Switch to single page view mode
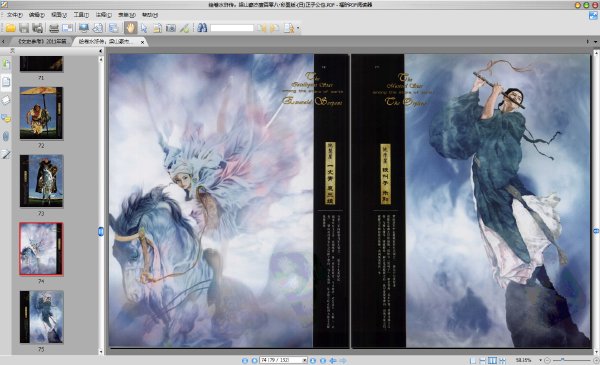 click(473, 360)
